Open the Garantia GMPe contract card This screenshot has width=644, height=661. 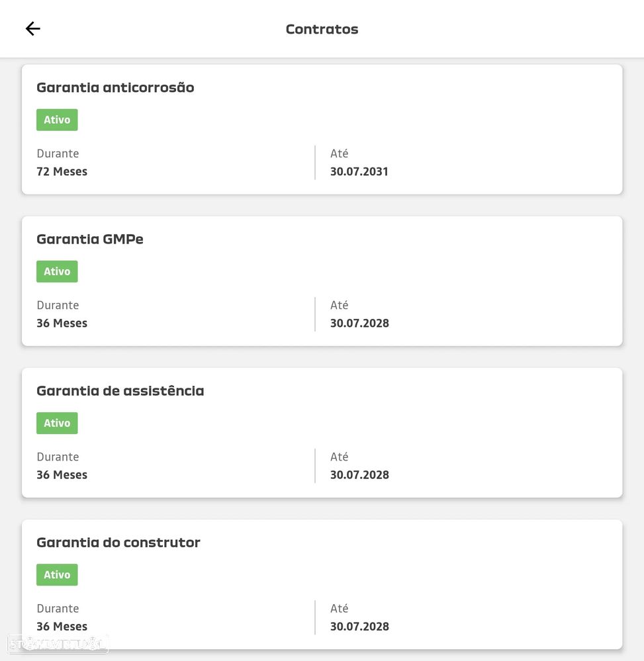point(322,281)
